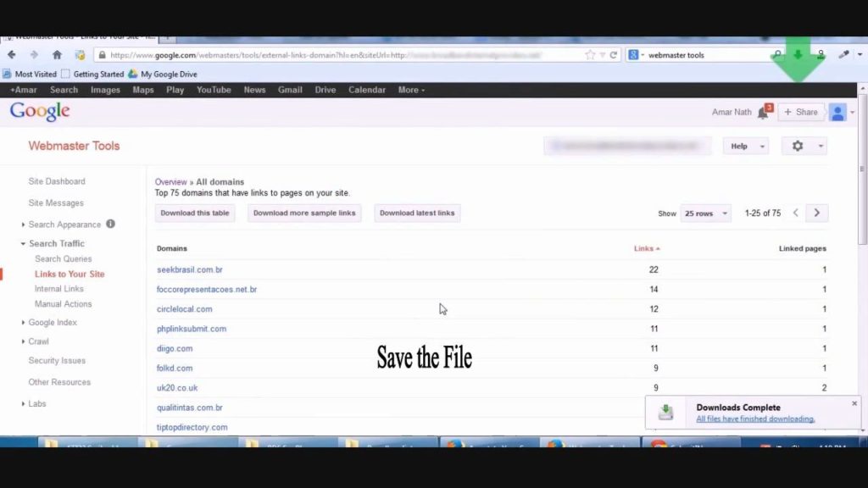Viewport: 868px width, 488px height.
Task: Open Internal Links in sidebar
Action: click(59, 289)
